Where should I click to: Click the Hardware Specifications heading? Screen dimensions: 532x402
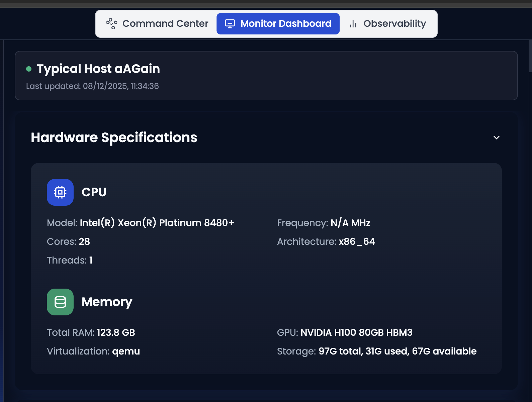pyautogui.click(x=114, y=138)
